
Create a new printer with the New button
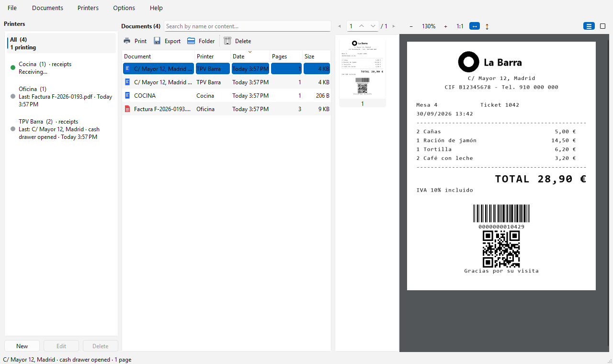[22, 346]
